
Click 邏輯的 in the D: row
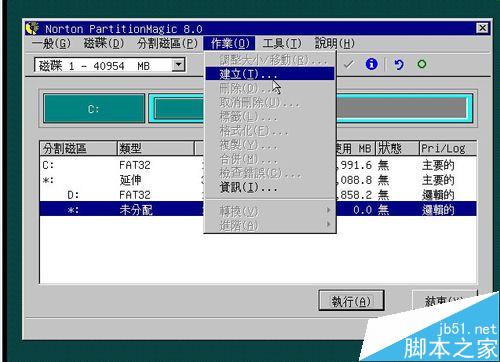coord(438,195)
